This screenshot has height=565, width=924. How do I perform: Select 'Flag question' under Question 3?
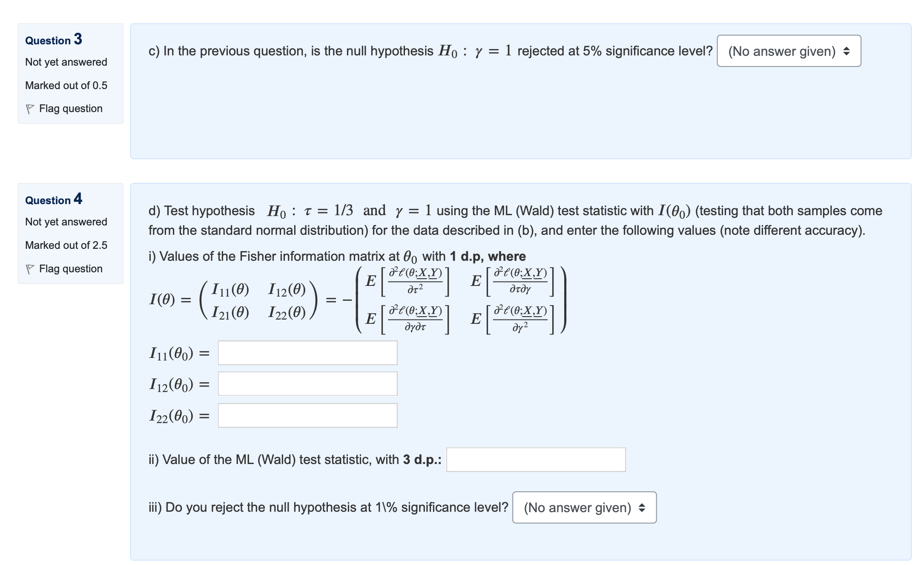click(70, 108)
